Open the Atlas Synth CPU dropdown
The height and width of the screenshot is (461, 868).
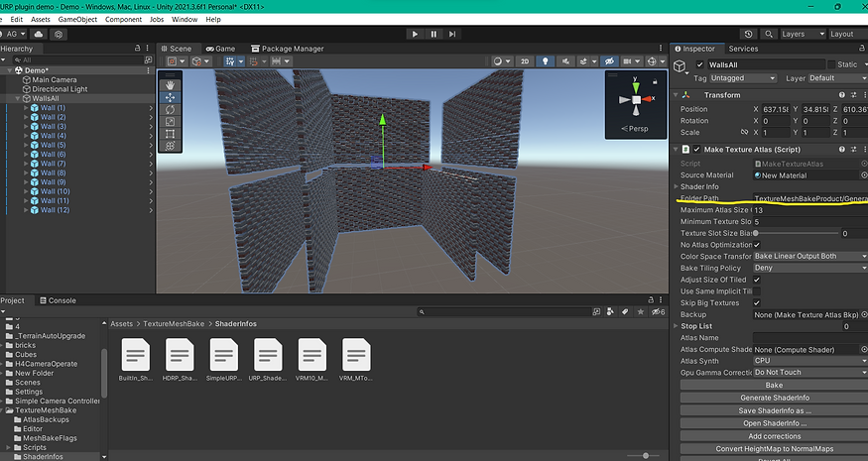(x=807, y=361)
